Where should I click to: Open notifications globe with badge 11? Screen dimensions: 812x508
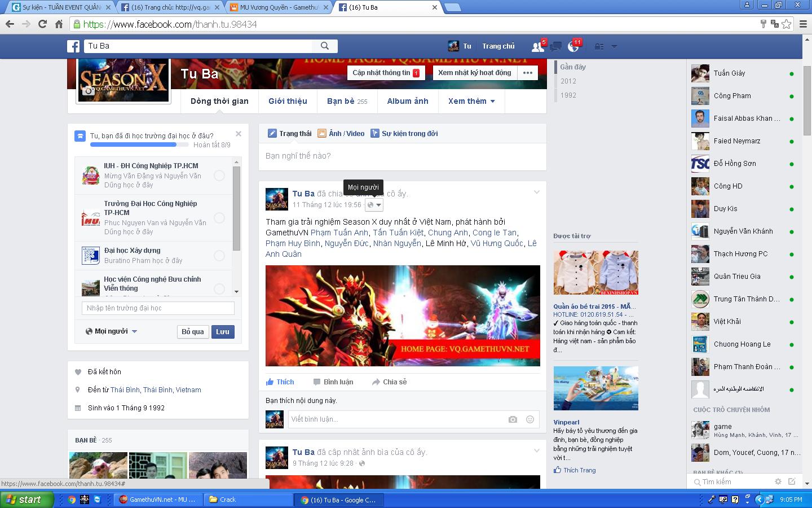[573, 47]
